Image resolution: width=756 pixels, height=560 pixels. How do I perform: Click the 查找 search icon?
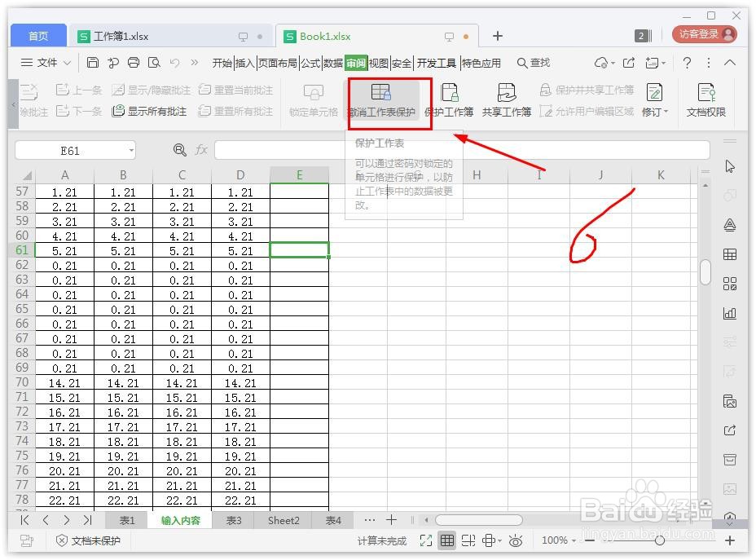522,62
